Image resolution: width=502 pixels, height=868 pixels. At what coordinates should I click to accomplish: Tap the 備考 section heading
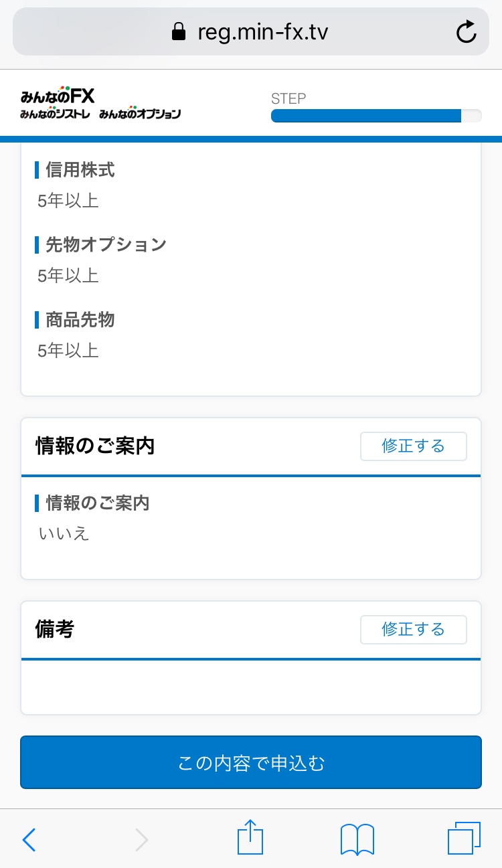[x=54, y=630]
